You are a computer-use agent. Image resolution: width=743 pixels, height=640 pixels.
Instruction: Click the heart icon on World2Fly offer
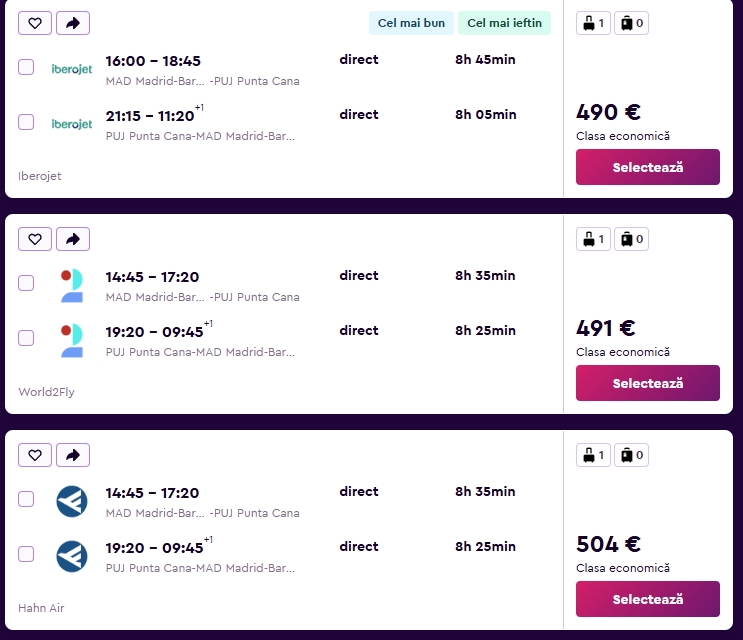click(35, 239)
